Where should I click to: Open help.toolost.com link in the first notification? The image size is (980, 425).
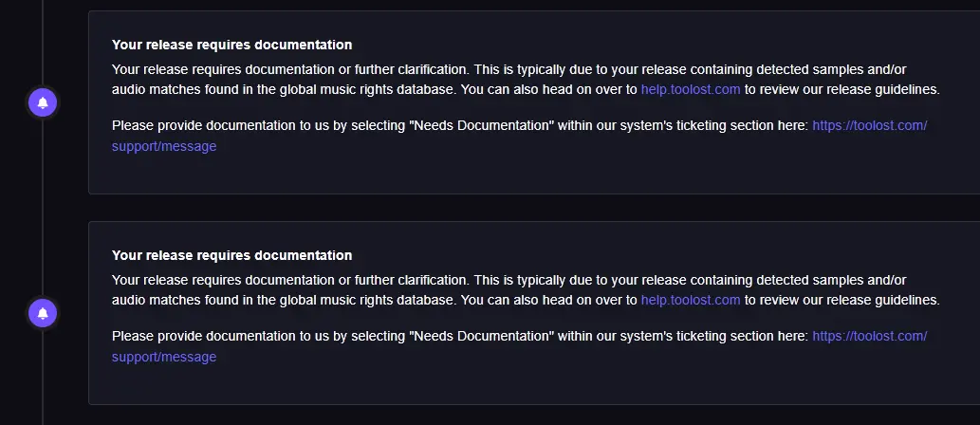click(x=691, y=89)
